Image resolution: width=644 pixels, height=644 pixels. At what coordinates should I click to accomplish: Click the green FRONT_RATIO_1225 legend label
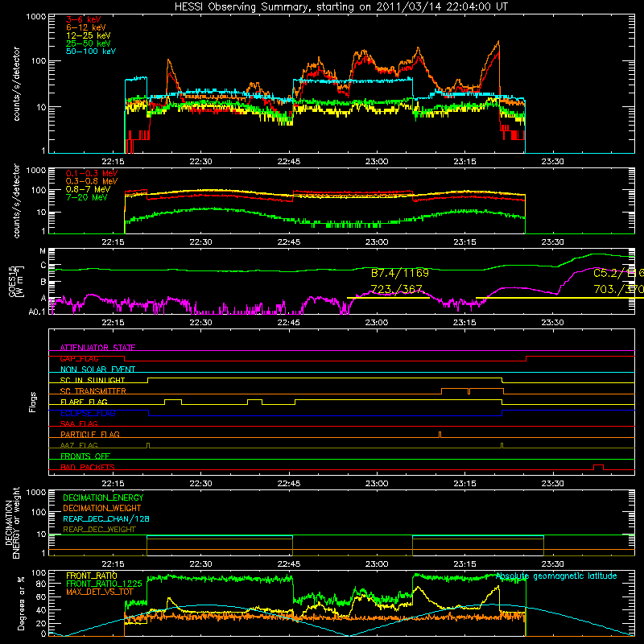[x=104, y=584]
